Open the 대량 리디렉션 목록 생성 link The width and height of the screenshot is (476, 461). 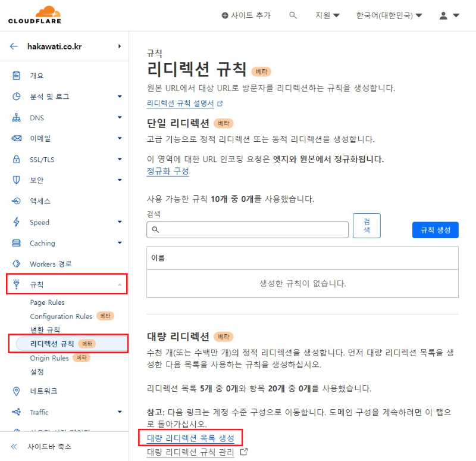click(191, 437)
